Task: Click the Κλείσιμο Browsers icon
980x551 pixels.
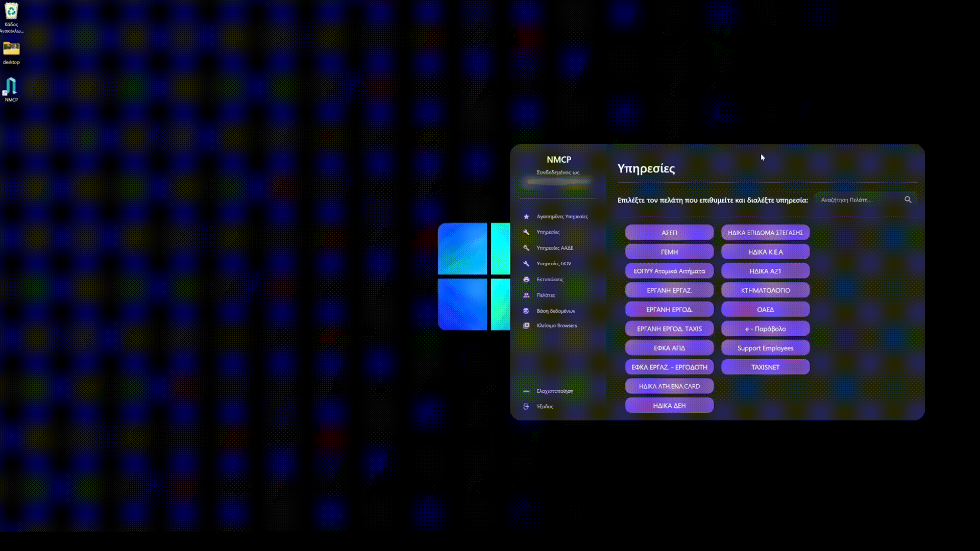Action: [x=526, y=325]
